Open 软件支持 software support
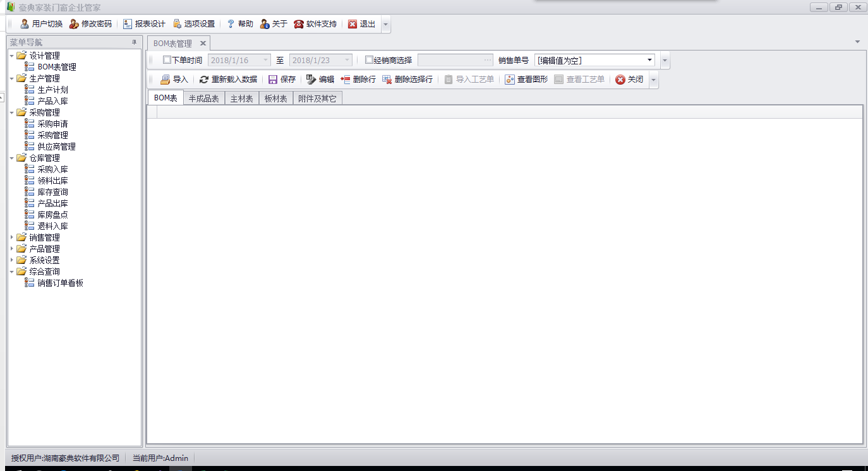868x471 pixels. pos(299,24)
